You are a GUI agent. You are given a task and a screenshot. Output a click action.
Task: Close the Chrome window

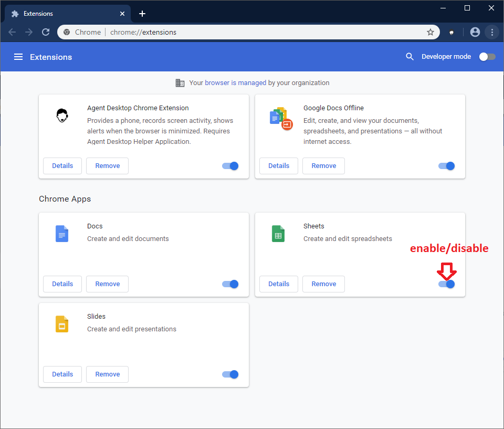click(x=491, y=8)
